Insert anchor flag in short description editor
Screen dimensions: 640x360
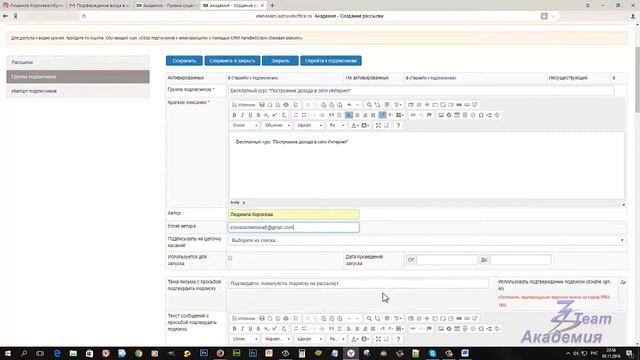pyautogui.click(x=429, y=115)
